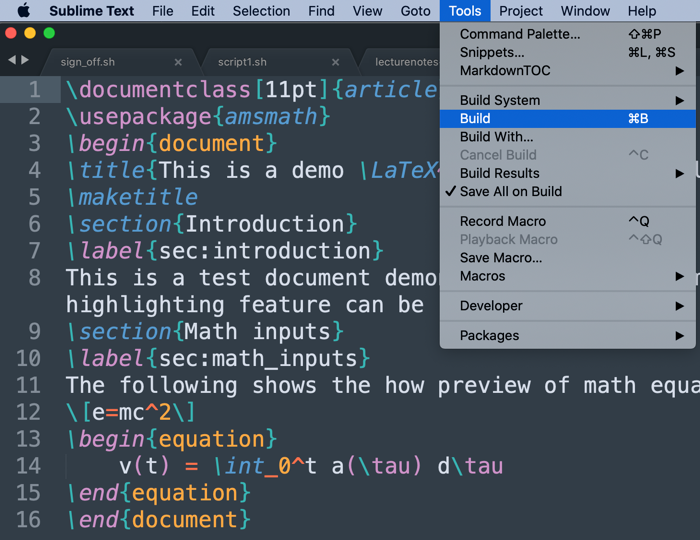Click the yellow minimize window button

click(x=30, y=33)
